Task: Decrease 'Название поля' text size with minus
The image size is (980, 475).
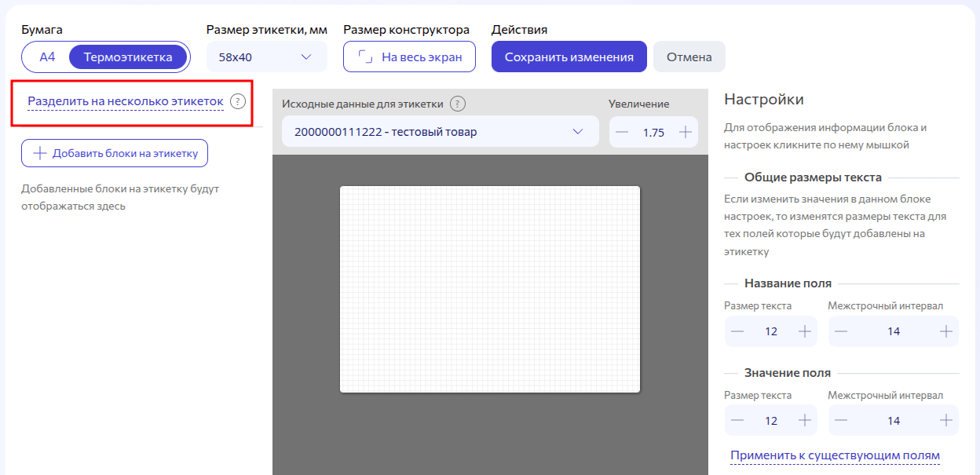Action: [x=737, y=331]
